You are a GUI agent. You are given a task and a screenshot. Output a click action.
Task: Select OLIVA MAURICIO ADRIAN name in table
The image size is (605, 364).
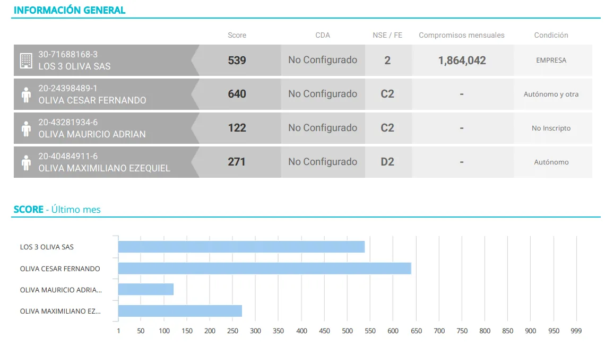pos(92,134)
